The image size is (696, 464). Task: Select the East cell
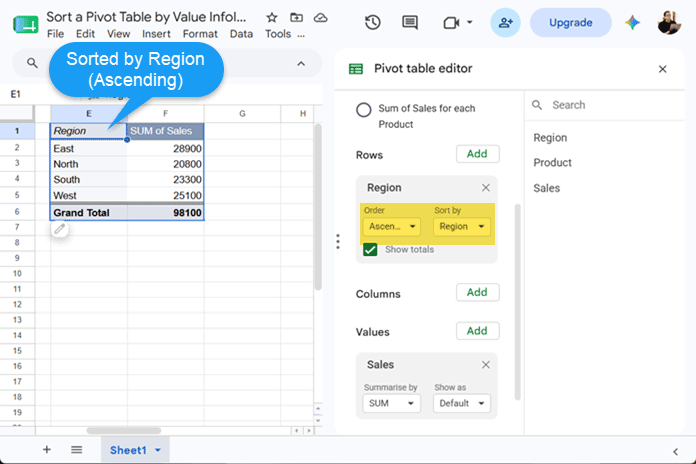89,148
